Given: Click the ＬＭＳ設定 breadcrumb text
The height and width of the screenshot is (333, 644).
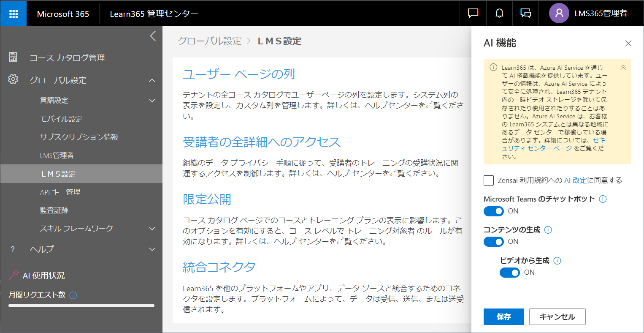Looking at the screenshot, I should pyautogui.click(x=279, y=41).
